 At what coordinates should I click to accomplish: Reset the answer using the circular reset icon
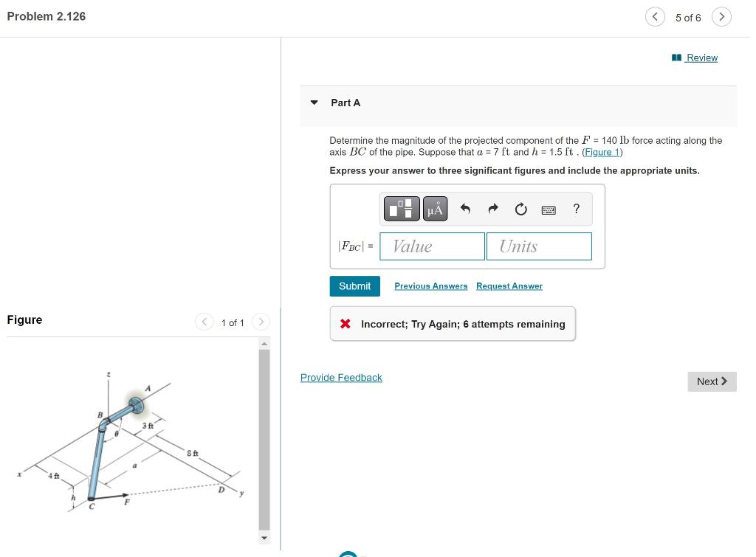(520, 209)
